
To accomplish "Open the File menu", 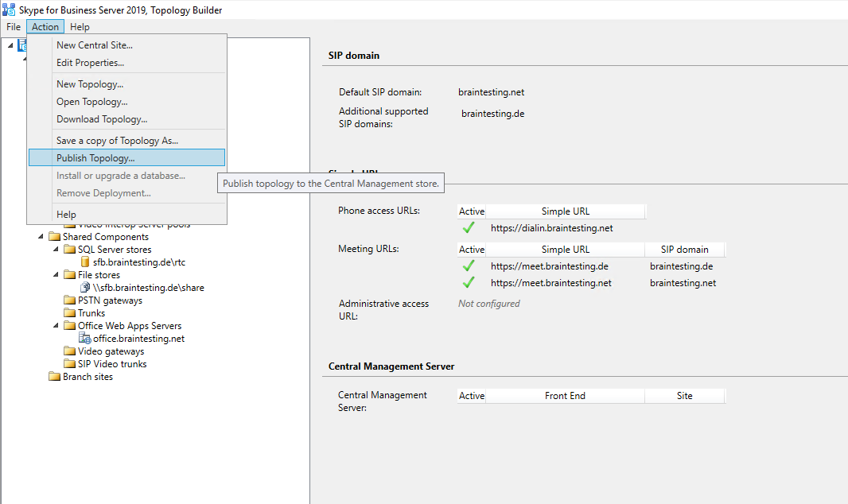I will click(14, 27).
